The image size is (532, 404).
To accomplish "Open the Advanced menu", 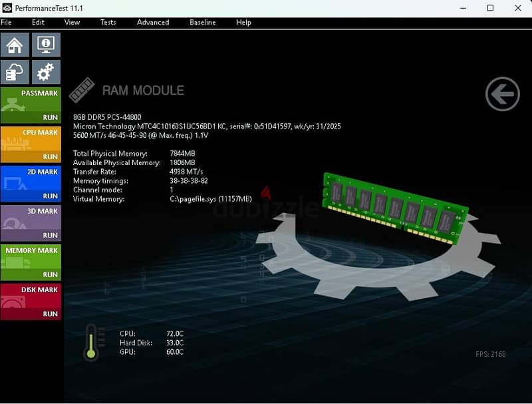I will pos(153,23).
